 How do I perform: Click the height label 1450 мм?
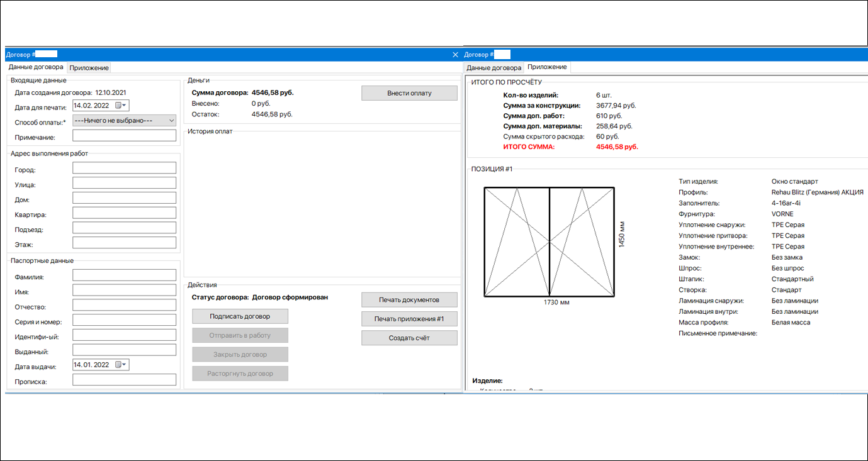click(621, 234)
